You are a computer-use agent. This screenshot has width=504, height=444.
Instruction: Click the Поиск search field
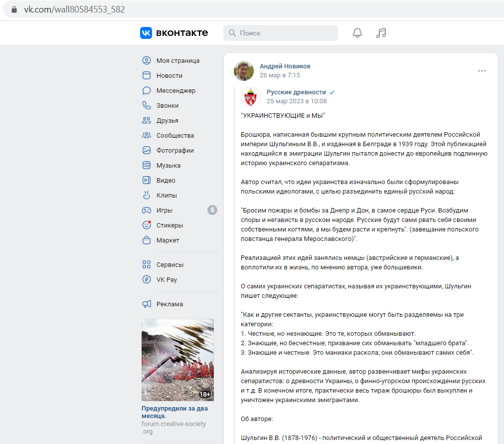281,33
